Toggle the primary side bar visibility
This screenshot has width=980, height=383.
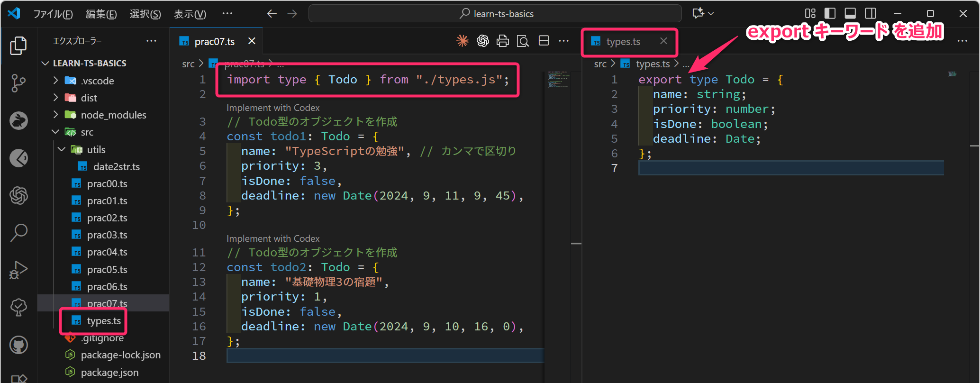click(830, 14)
